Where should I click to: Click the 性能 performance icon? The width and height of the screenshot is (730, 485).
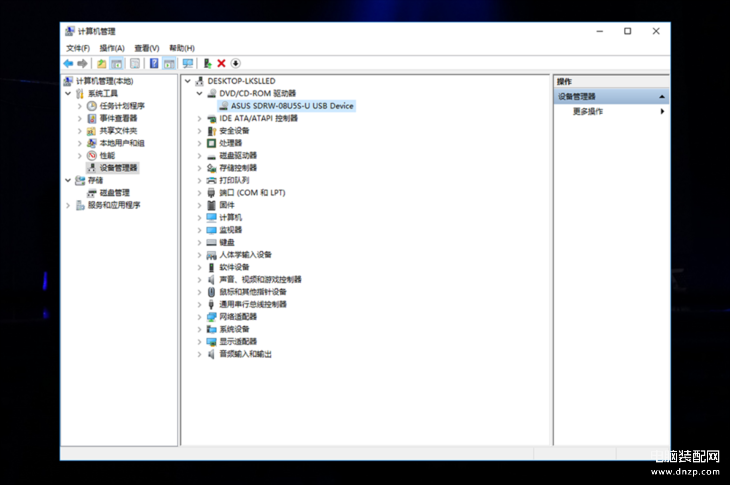[x=92, y=155]
